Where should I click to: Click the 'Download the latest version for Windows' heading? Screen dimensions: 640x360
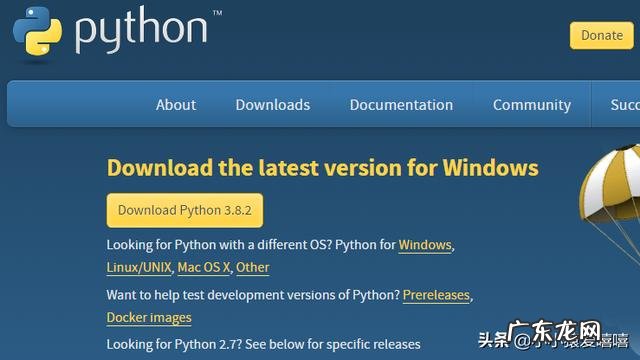[x=323, y=168]
